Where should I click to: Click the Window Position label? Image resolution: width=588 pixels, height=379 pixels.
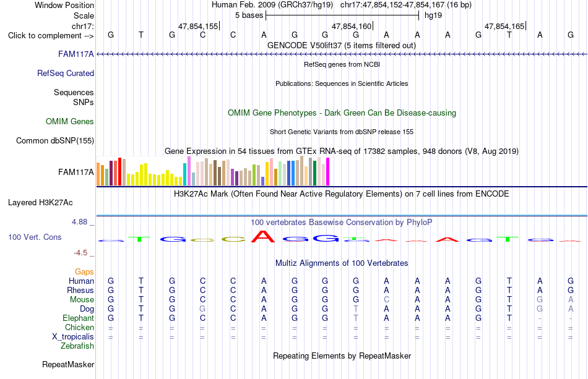[x=64, y=5]
